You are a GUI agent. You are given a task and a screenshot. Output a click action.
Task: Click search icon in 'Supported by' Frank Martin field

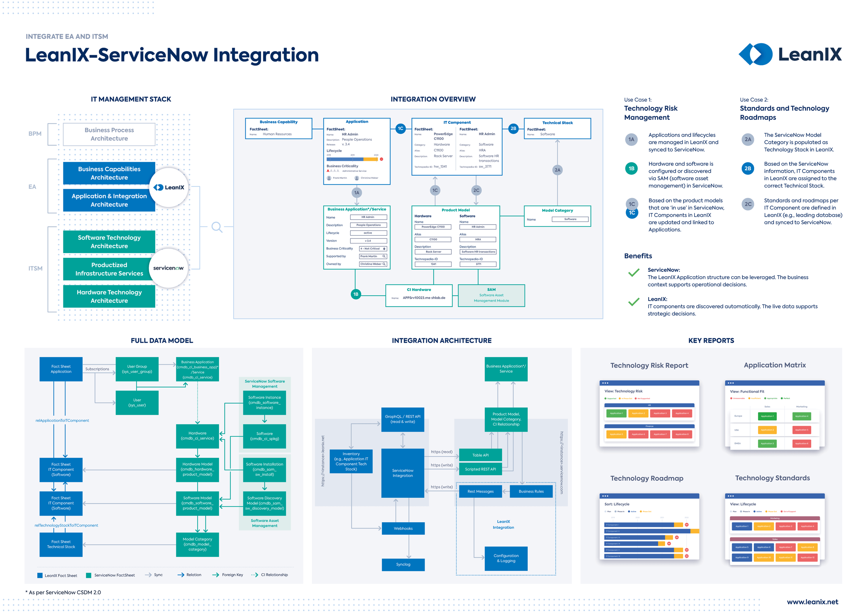384,256
